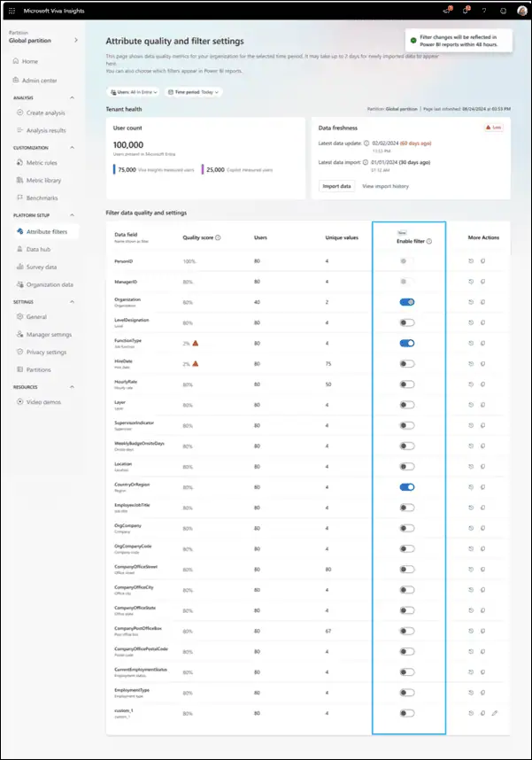Open the Users: All in Entra dropdown
This screenshot has height=760, width=532.
(x=134, y=92)
